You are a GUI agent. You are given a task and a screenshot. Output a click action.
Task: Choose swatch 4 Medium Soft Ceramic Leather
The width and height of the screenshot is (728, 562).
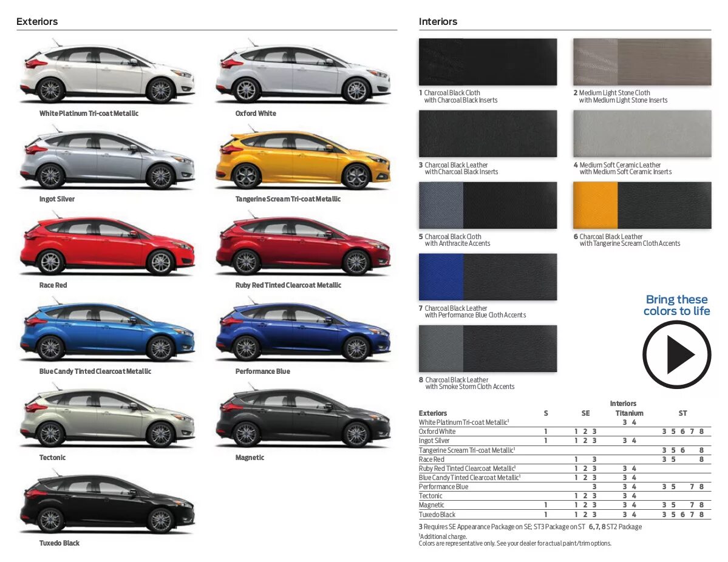642,134
